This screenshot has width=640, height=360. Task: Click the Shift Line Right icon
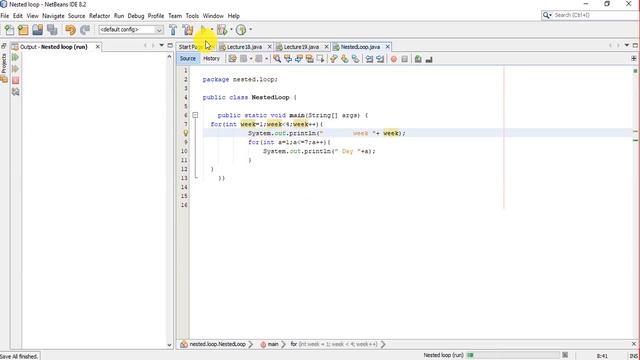380,59
